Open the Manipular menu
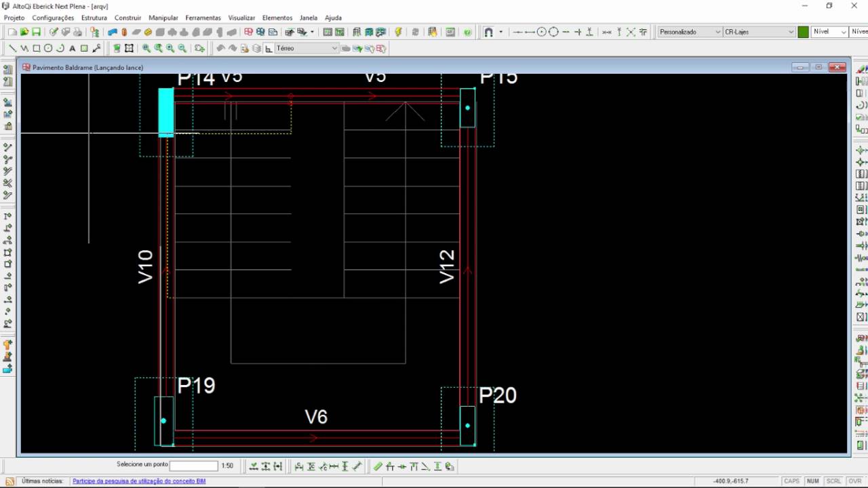Viewport: 868px width, 488px height. point(163,18)
